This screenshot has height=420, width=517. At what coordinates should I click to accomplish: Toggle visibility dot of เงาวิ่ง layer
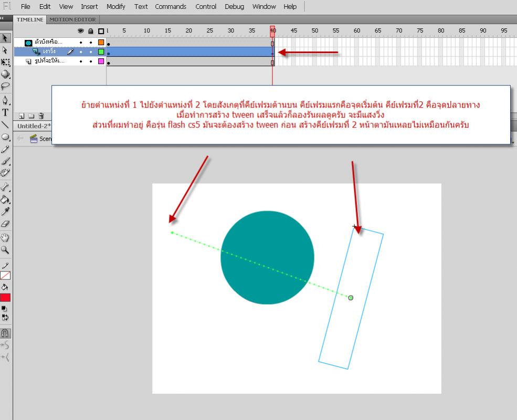click(81, 51)
